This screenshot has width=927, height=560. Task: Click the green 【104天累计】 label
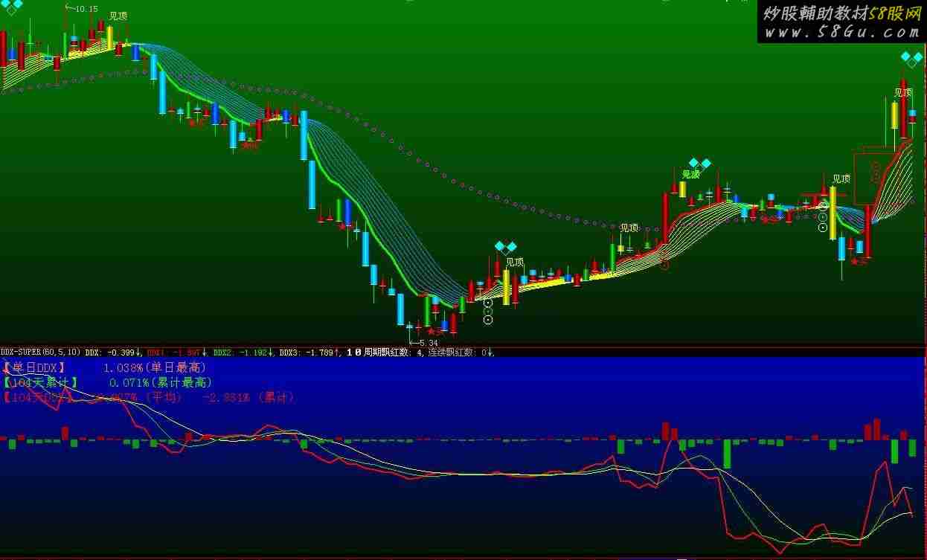click(x=40, y=382)
